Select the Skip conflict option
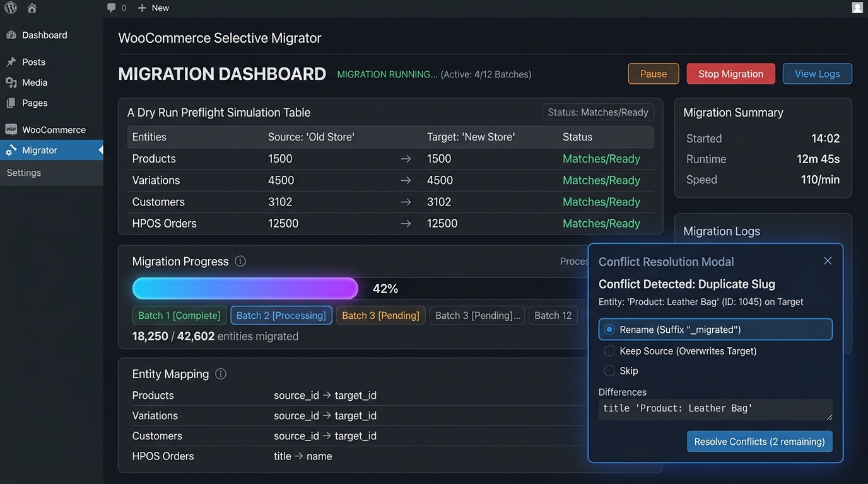 621,371
